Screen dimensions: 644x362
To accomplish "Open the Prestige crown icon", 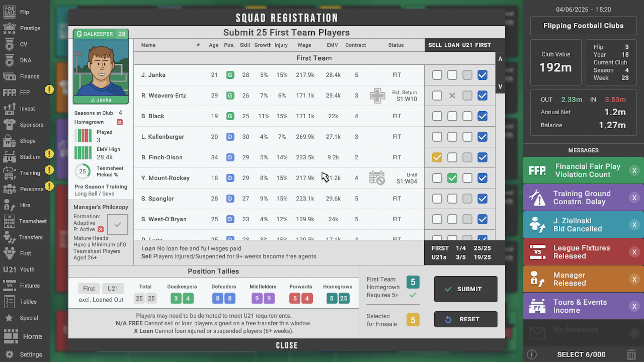I will click(x=9, y=28).
